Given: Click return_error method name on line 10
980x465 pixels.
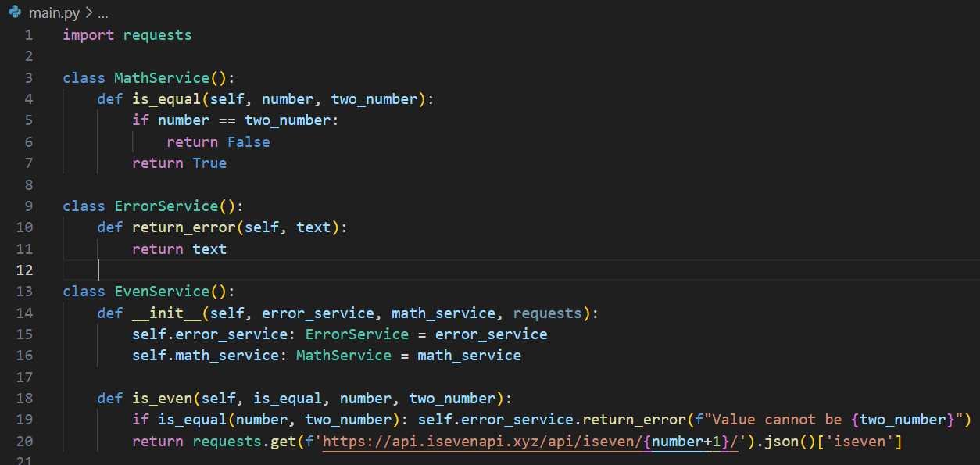Looking at the screenshot, I should (184, 227).
